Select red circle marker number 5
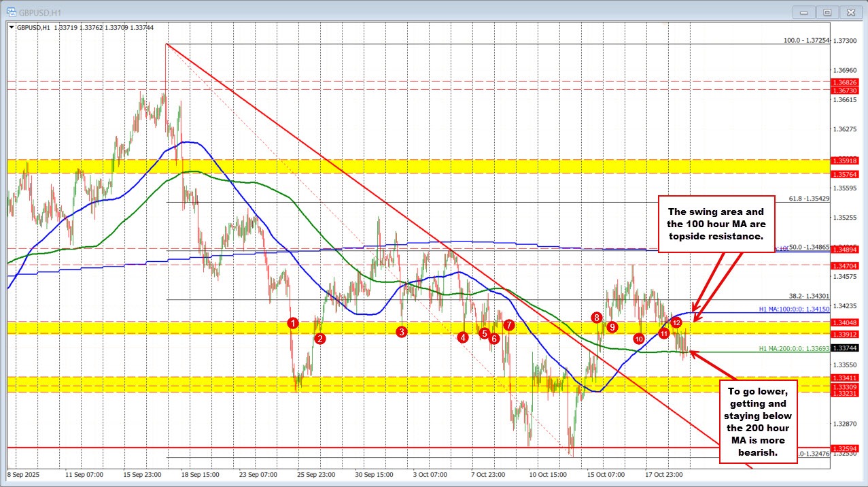The height and width of the screenshot is (487, 868). (x=484, y=333)
